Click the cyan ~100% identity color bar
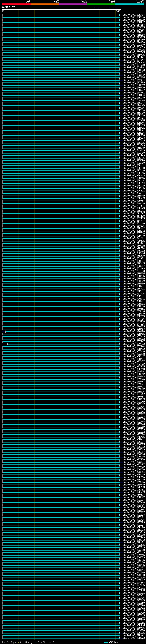146x644 pixels. click(130, 4)
